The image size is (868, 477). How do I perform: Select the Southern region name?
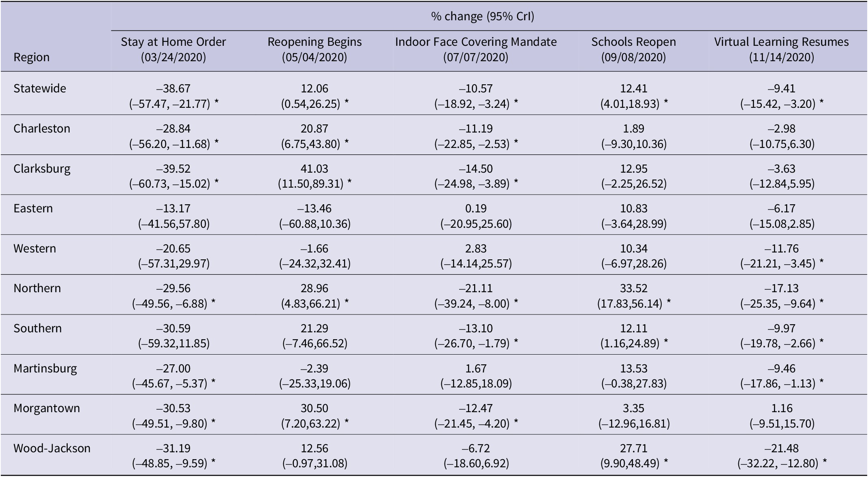tap(38, 328)
